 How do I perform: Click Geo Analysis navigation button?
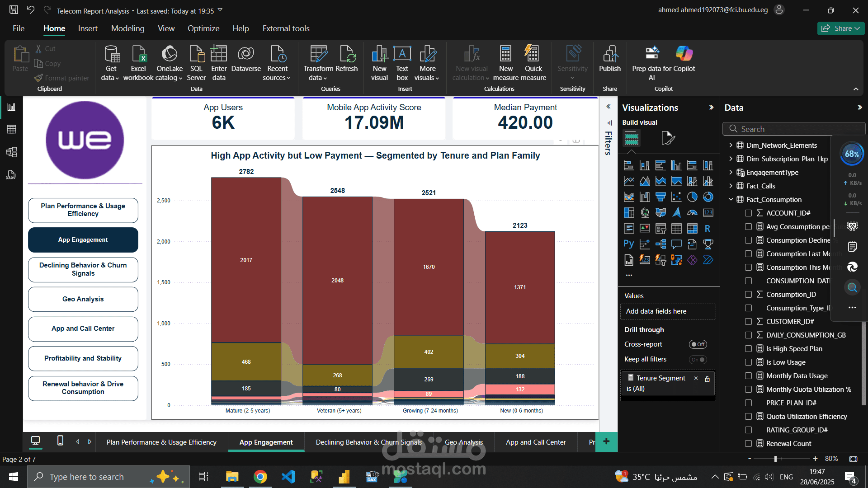pos(83,299)
